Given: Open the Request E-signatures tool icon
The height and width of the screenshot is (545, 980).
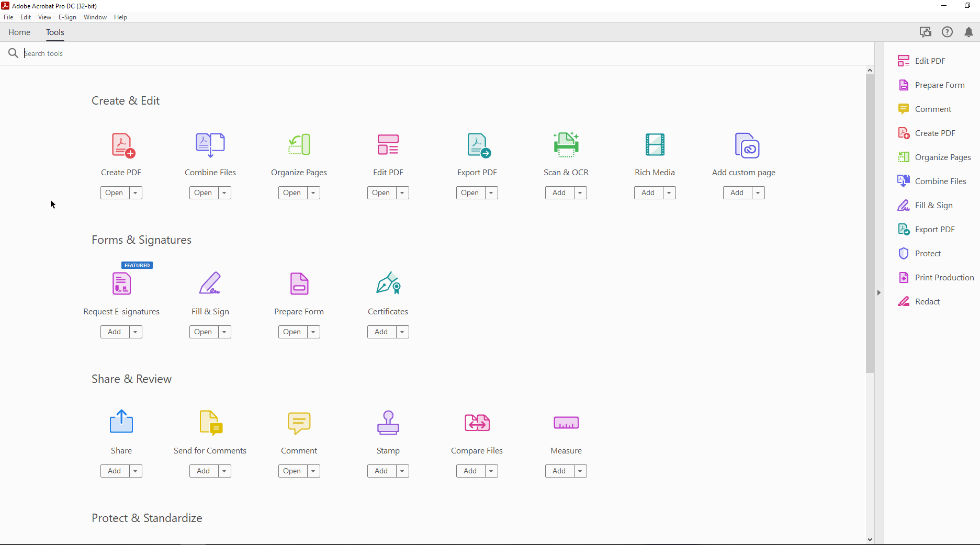Looking at the screenshot, I should pos(121,284).
